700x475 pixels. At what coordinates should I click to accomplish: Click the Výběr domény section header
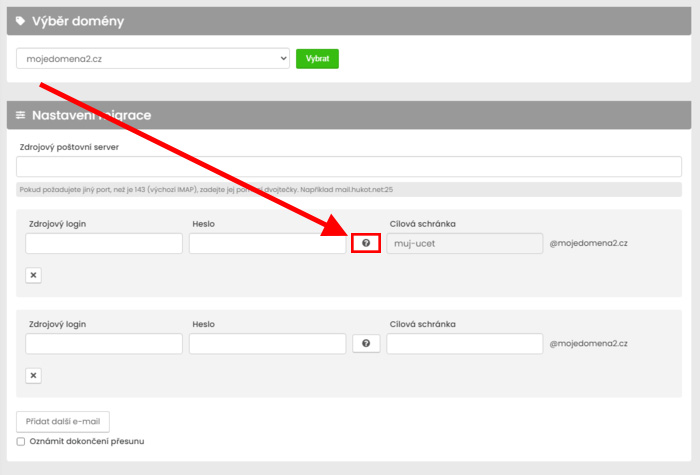[x=349, y=21]
